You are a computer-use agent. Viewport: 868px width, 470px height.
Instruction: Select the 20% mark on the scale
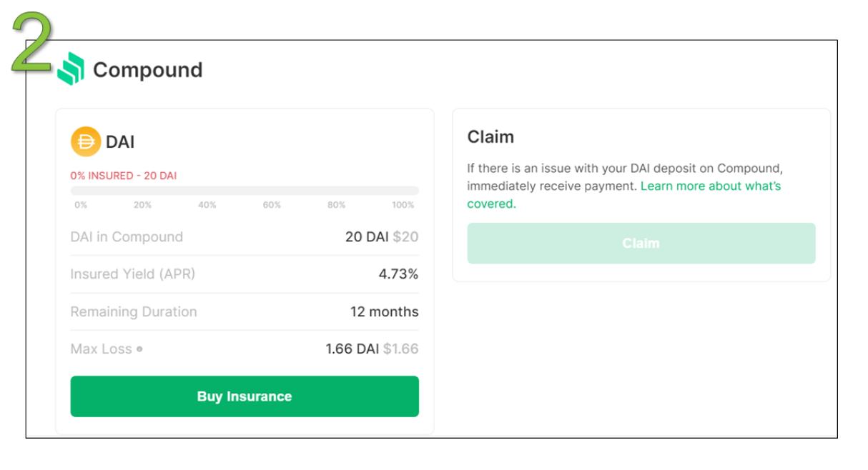coord(142,205)
